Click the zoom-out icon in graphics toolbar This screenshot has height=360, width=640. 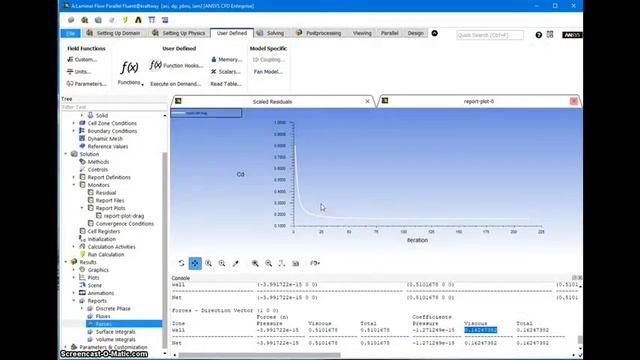tap(269, 263)
